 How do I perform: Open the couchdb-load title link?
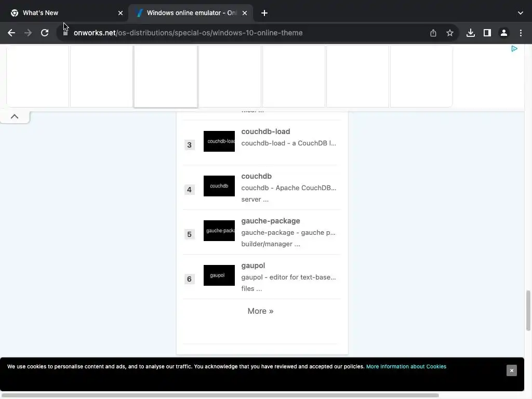click(x=265, y=131)
